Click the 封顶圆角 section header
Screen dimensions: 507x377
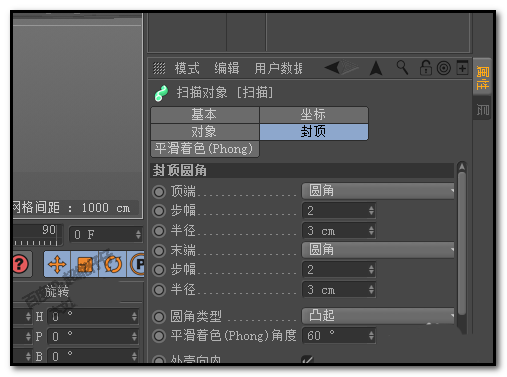303,171
